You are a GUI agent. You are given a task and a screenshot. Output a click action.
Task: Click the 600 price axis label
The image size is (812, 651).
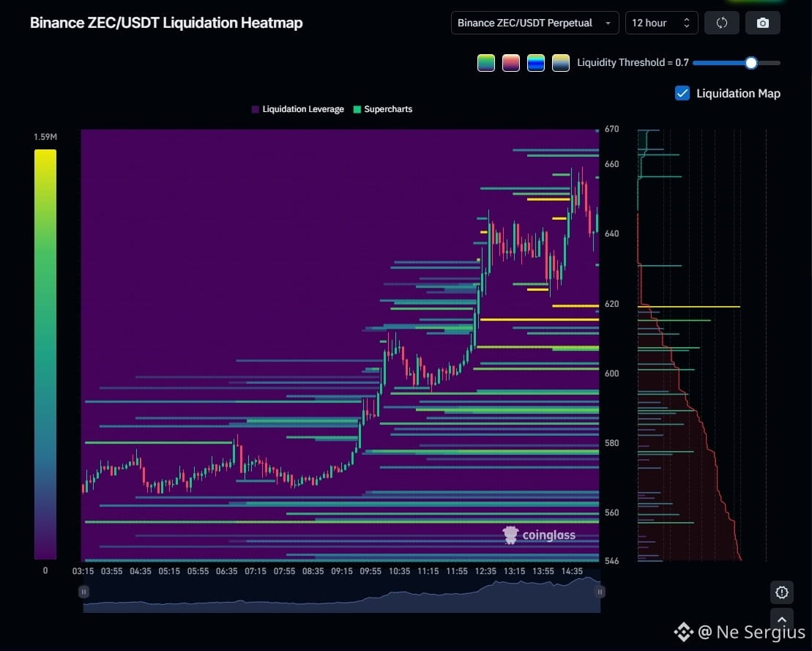pos(611,373)
